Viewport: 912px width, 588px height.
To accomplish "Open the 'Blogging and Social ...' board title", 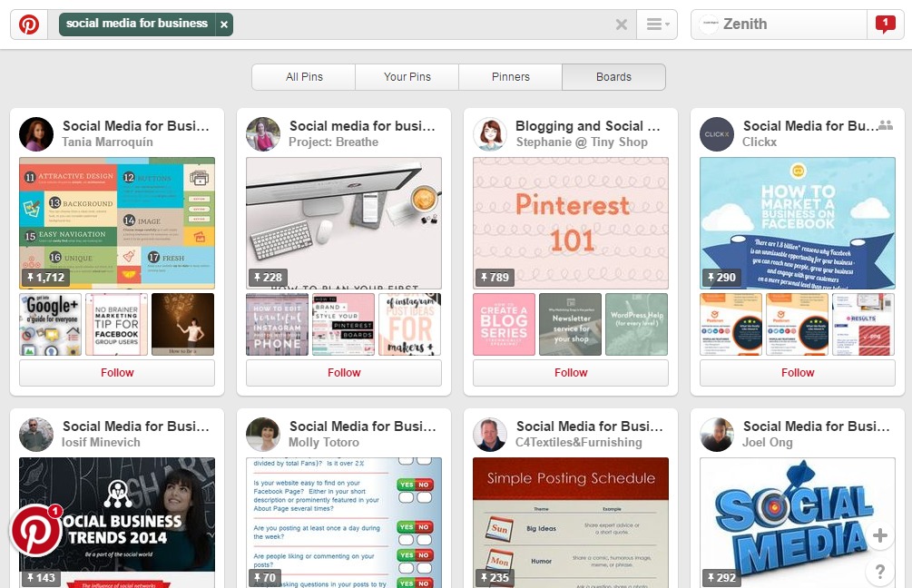I will (587, 126).
